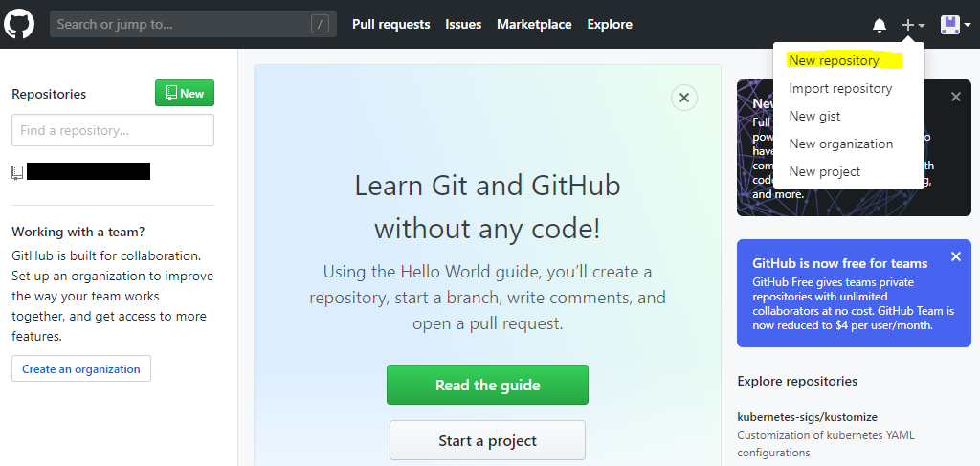
Task: Close the GitHub free for teams notice
Action: coord(956,256)
